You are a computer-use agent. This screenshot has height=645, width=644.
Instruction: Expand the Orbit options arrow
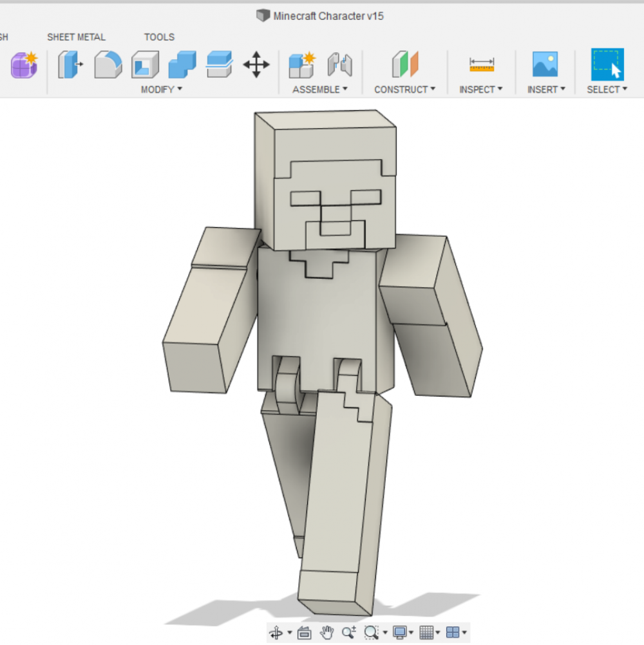click(x=290, y=633)
